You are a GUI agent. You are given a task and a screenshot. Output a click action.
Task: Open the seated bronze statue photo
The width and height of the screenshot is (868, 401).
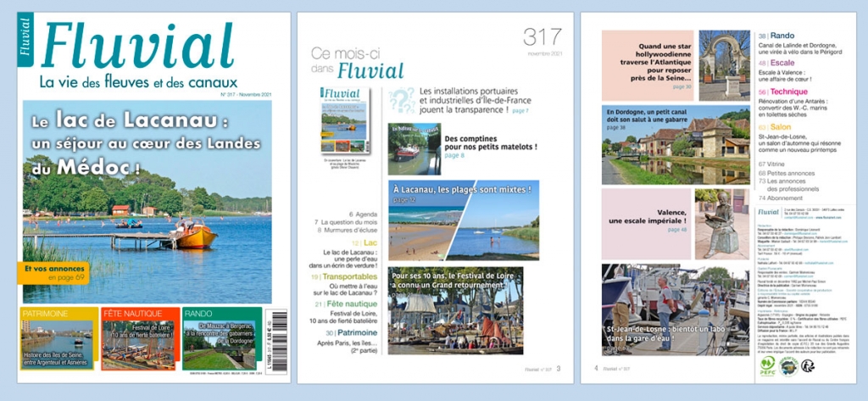722,224
